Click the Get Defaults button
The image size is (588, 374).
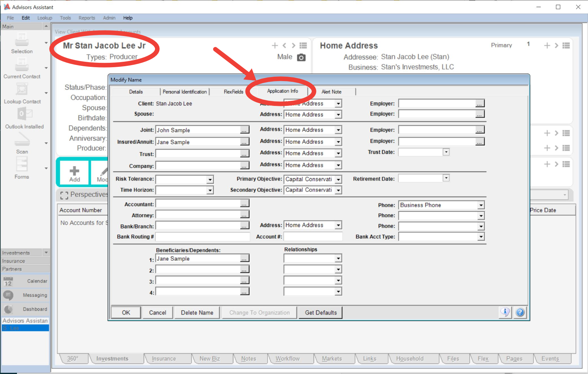321,313
